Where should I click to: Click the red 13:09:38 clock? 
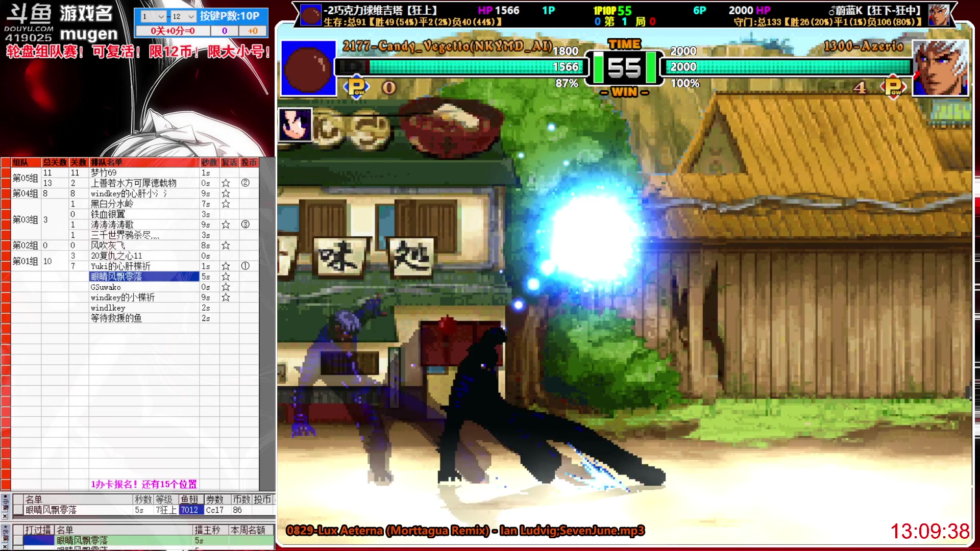(x=929, y=531)
